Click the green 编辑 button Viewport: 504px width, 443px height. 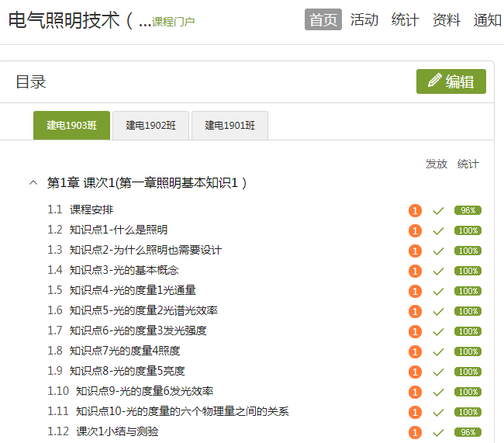click(x=450, y=81)
